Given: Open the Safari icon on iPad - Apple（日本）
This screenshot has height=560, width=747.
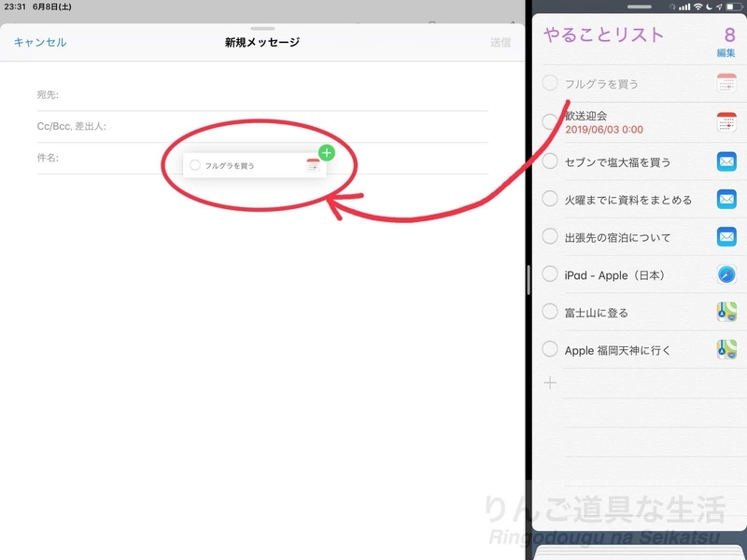Looking at the screenshot, I should (x=727, y=274).
